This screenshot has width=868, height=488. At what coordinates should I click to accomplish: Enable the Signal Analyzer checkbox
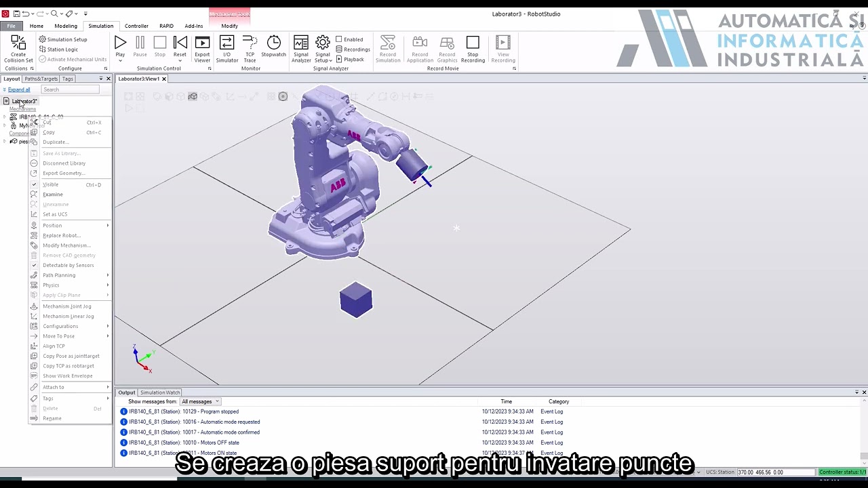click(x=339, y=39)
